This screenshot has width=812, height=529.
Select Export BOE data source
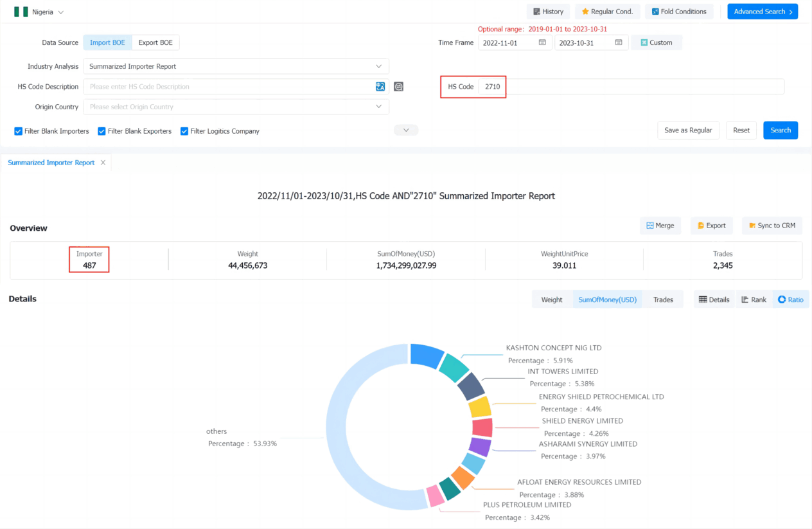[155, 42]
